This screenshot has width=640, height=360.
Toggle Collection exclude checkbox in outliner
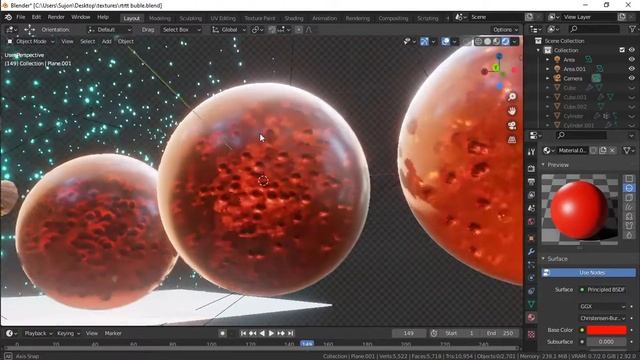point(622,50)
